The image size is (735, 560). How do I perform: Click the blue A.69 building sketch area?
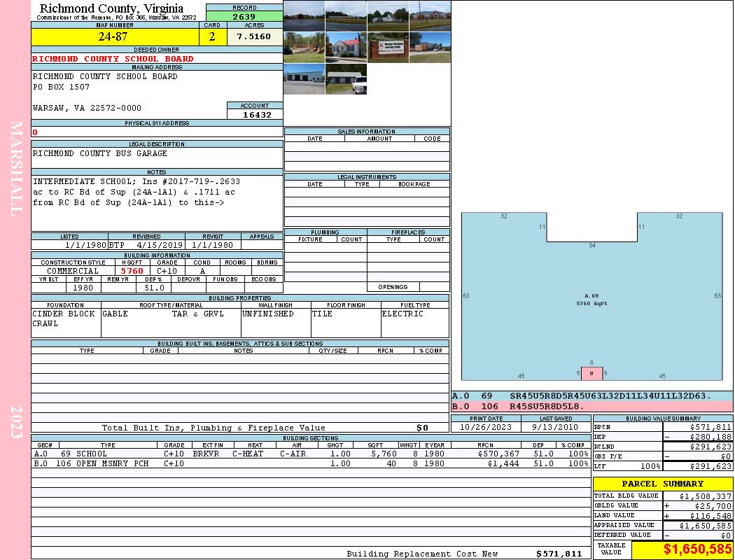(591, 308)
